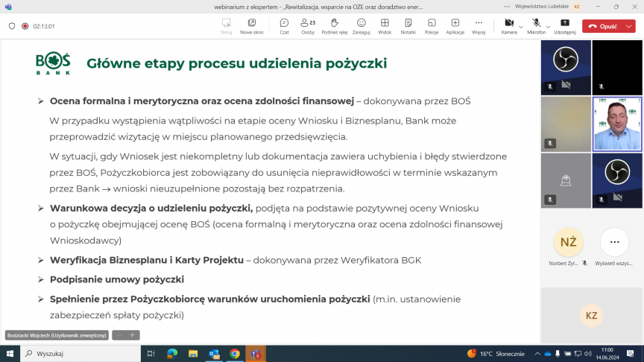Screen dimensions: 644x362
Task: Leave the meeting with Opuść
Action: tap(603, 26)
